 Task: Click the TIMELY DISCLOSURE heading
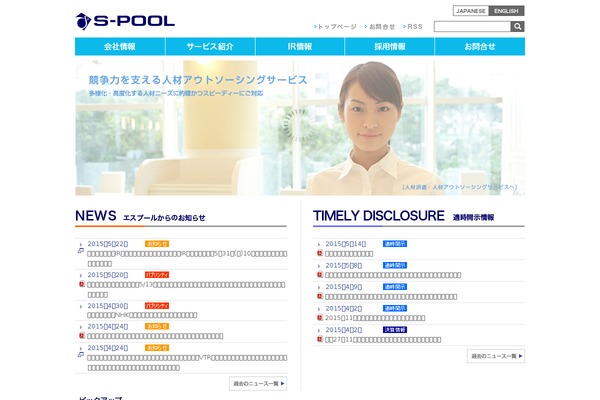point(379,216)
